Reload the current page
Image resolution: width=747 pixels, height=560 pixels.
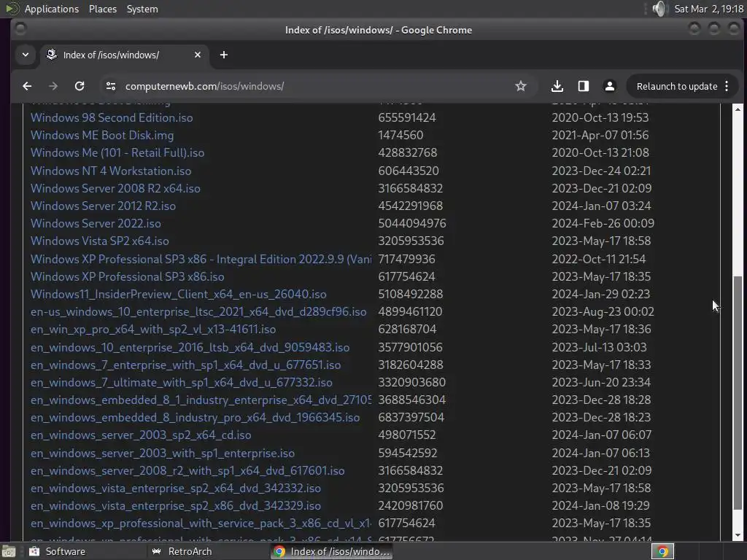80,86
